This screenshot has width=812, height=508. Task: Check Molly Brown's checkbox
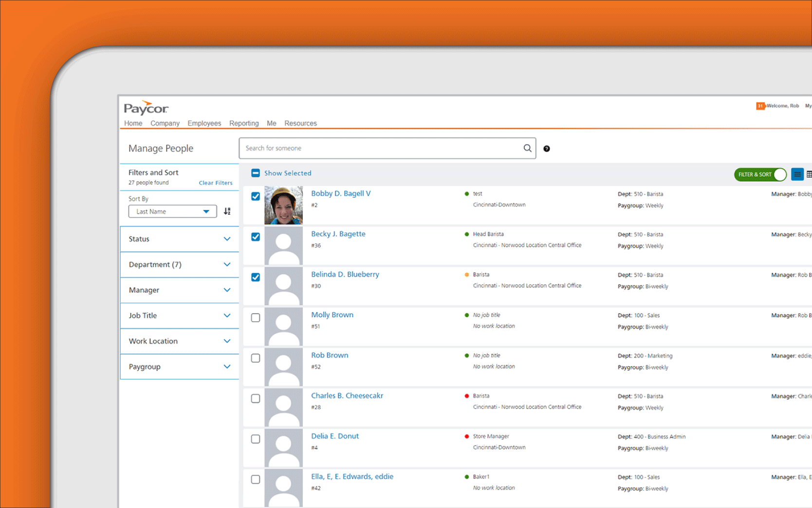click(x=256, y=318)
